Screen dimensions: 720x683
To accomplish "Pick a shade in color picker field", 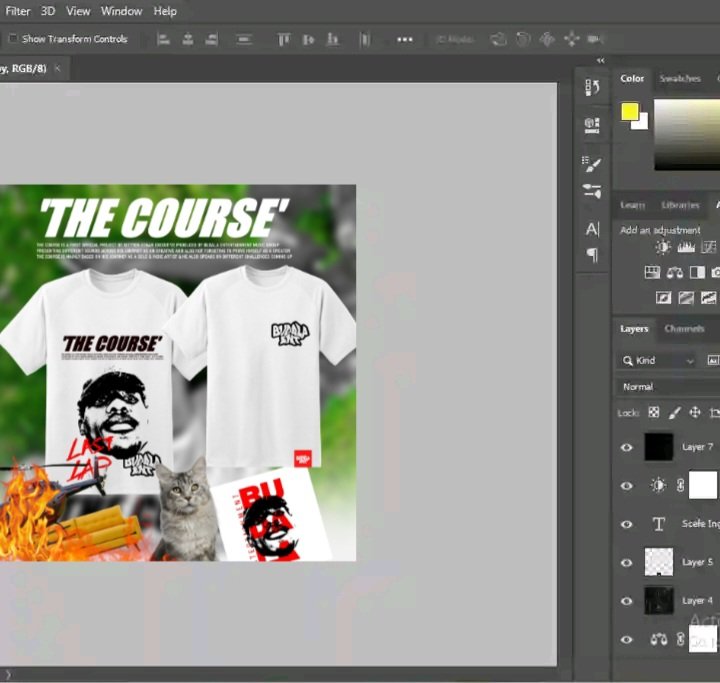I will coord(687,134).
